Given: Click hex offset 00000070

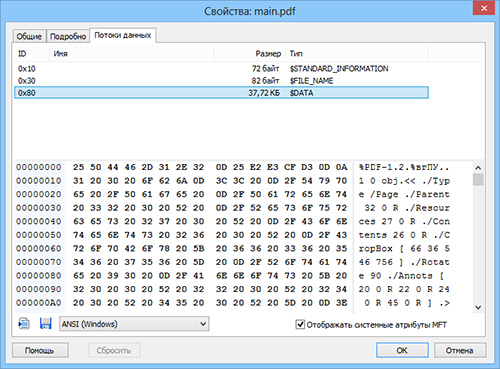Looking at the screenshot, I should (x=39, y=262).
